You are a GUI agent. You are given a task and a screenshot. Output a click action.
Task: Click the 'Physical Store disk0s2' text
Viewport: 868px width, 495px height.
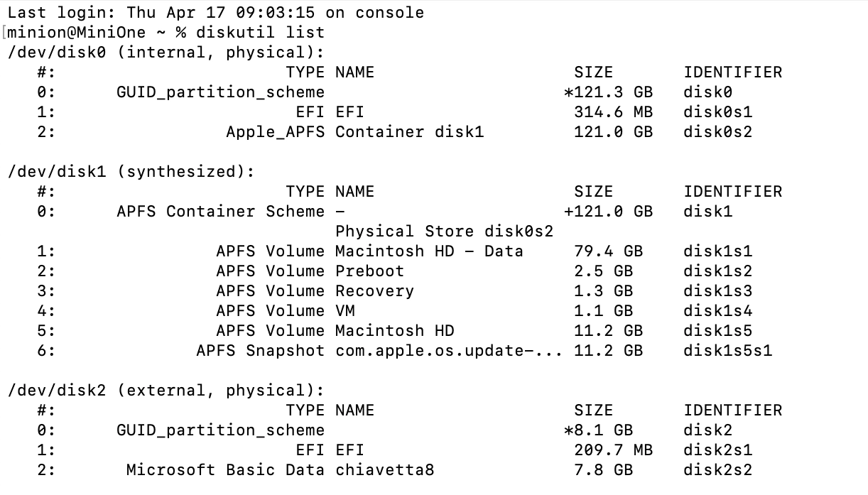pos(444,232)
